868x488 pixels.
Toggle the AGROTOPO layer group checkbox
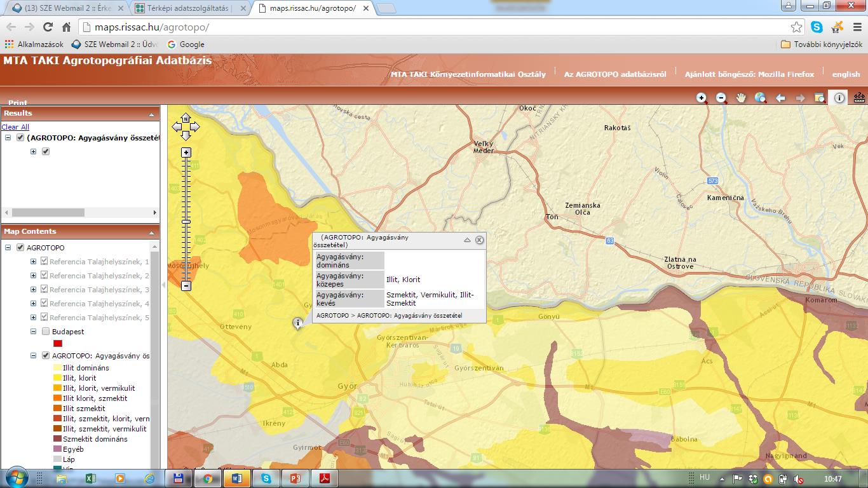[x=20, y=248]
